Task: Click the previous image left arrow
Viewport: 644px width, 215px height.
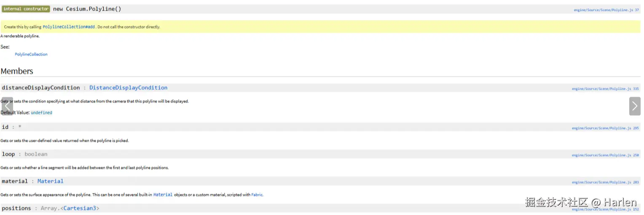Action: [x=7, y=106]
